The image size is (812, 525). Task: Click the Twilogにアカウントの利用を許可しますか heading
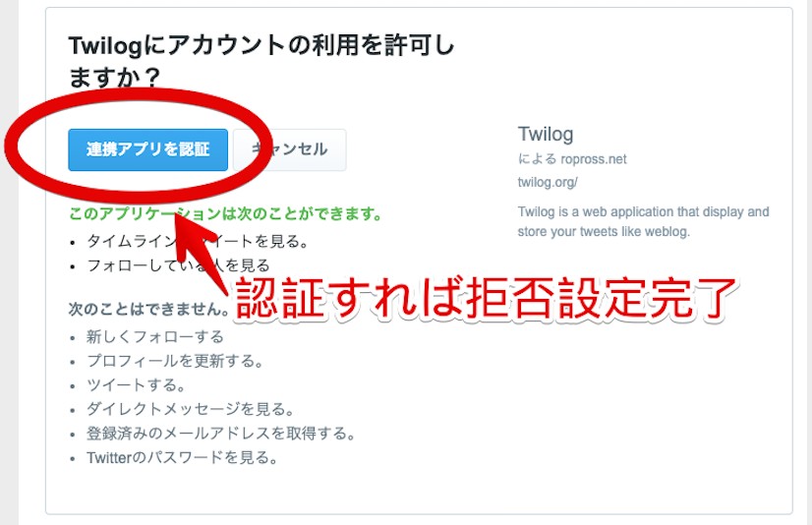tap(261, 61)
